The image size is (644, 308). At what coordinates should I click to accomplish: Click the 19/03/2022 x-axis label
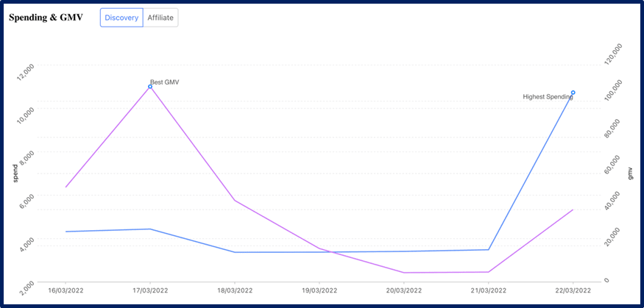(x=319, y=290)
